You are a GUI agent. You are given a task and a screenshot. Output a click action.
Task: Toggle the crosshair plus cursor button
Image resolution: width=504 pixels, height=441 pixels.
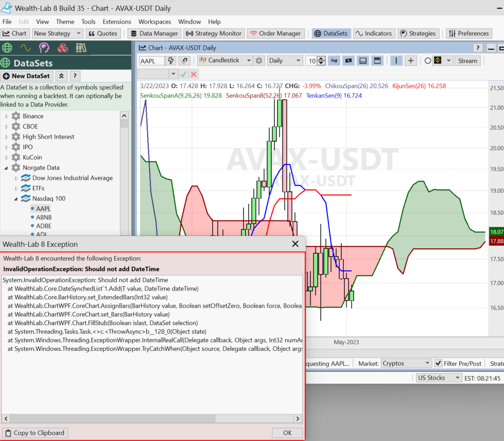pyautogui.click(x=410, y=61)
